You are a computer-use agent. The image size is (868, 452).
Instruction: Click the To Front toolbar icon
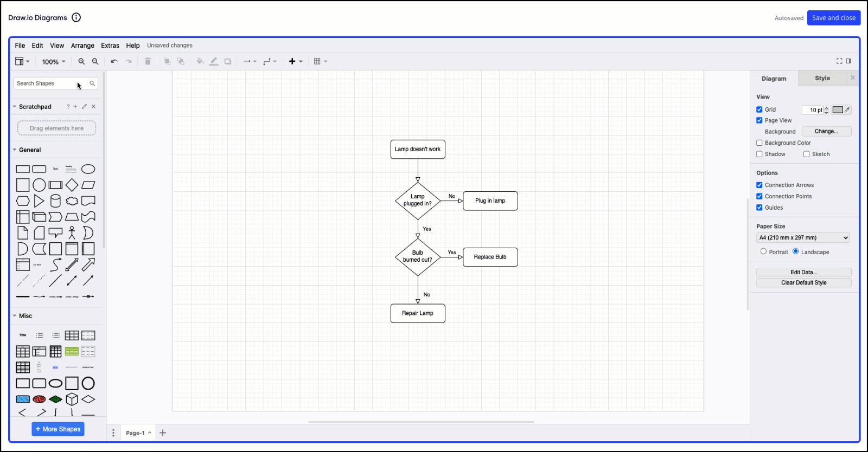pos(167,61)
